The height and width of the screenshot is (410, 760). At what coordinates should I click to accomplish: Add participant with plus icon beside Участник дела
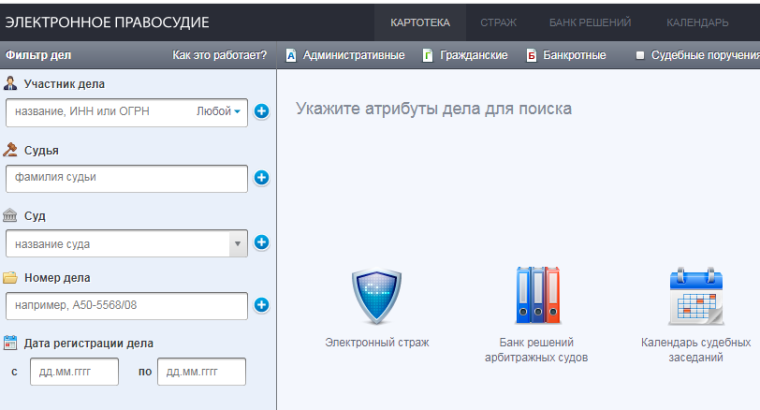tap(262, 112)
